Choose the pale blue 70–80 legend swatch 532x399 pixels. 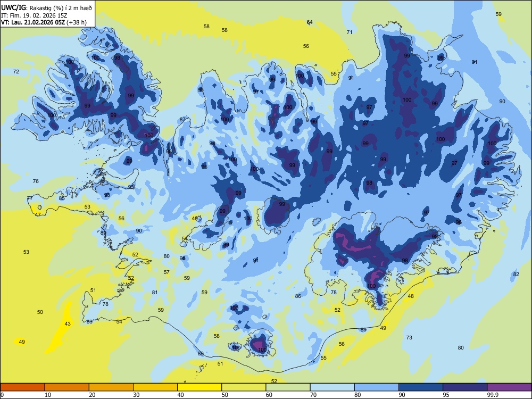point(332,387)
